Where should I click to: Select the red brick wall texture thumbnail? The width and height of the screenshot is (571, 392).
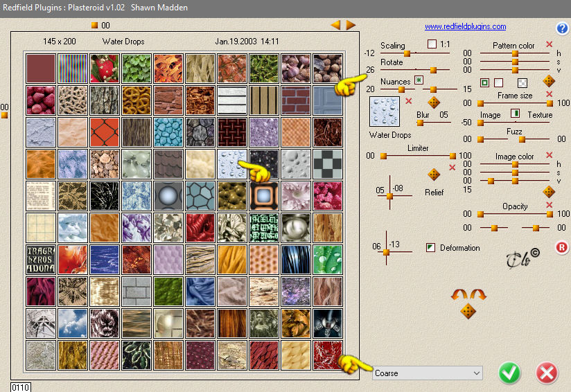pyautogui.click(x=296, y=100)
